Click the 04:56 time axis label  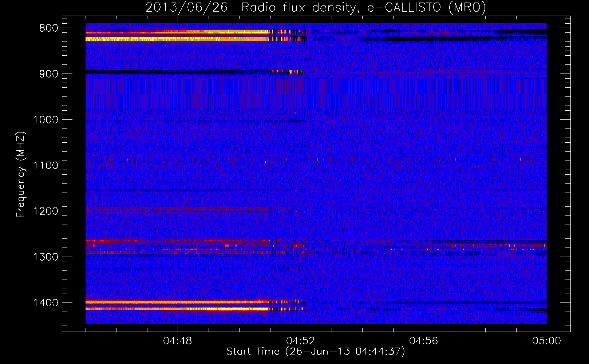(x=424, y=341)
